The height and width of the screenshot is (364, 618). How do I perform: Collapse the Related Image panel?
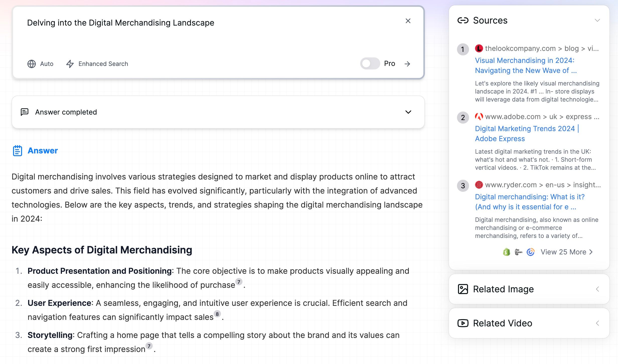click(598, 288)
